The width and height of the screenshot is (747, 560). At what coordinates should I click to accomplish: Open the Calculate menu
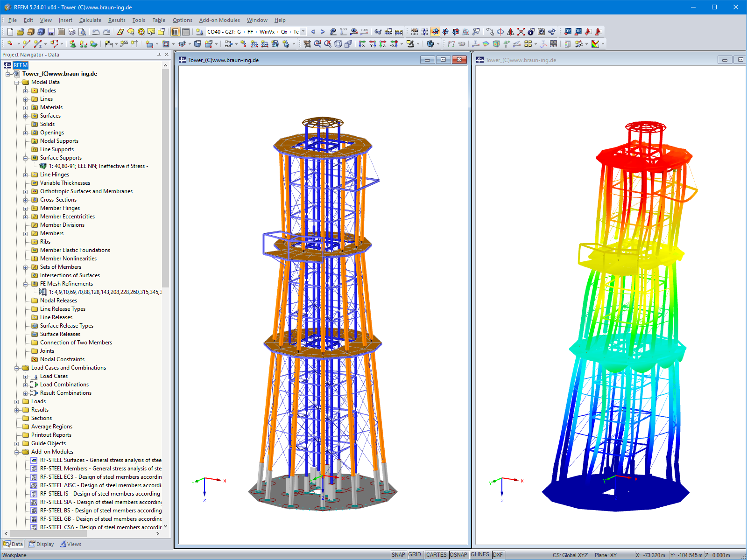pos(90,20)
